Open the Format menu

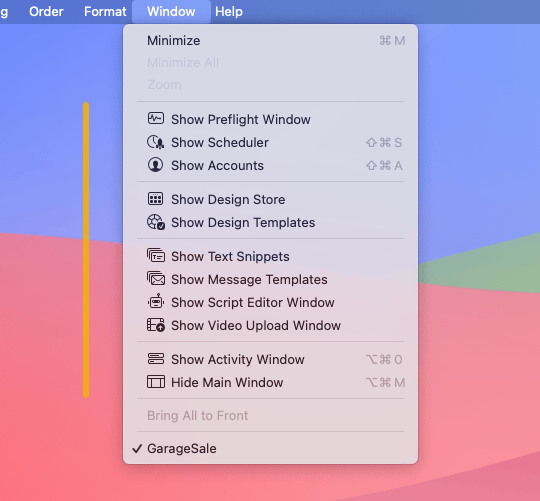click(105, 12)
